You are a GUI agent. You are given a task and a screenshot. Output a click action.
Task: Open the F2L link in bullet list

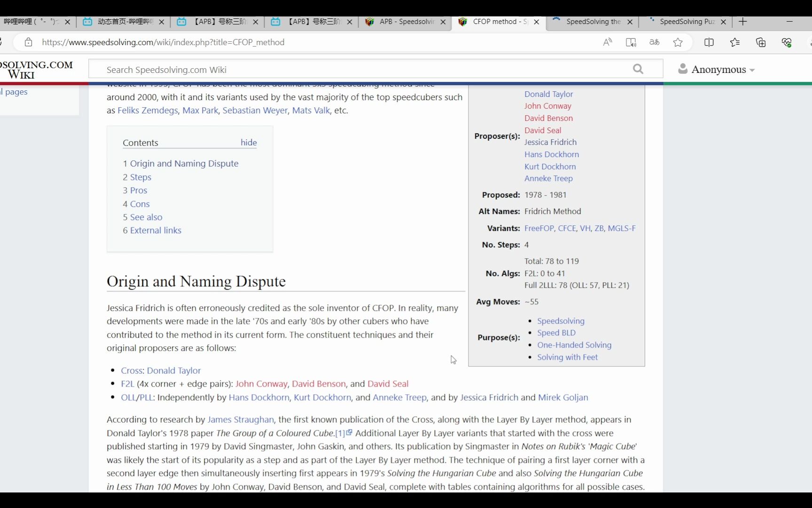point(127,384)
